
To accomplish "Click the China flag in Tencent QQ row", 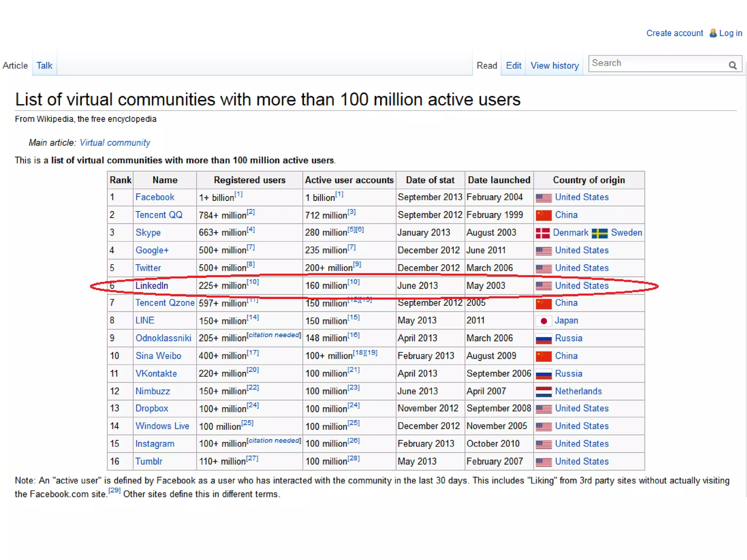I will coord(543,215).
